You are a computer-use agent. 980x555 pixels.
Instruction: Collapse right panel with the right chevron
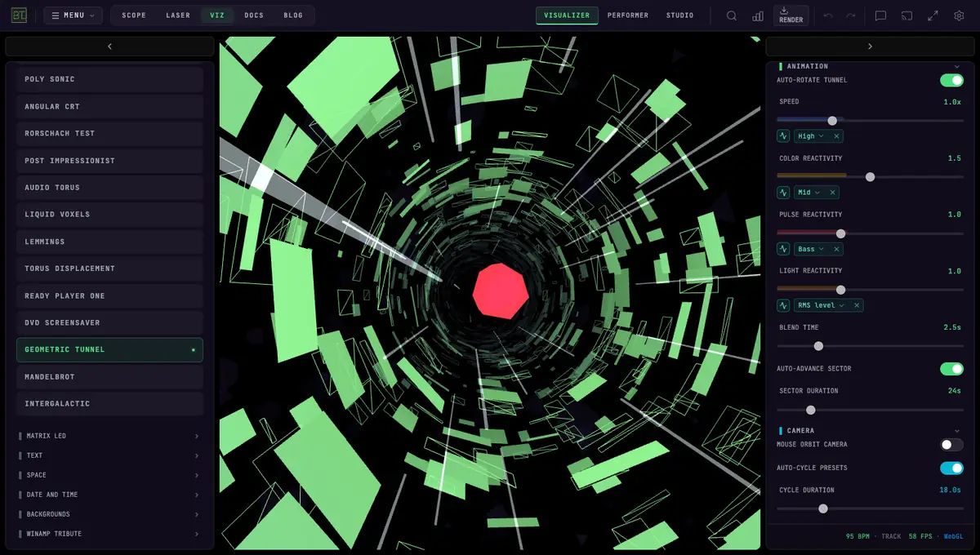coord(870,47)
